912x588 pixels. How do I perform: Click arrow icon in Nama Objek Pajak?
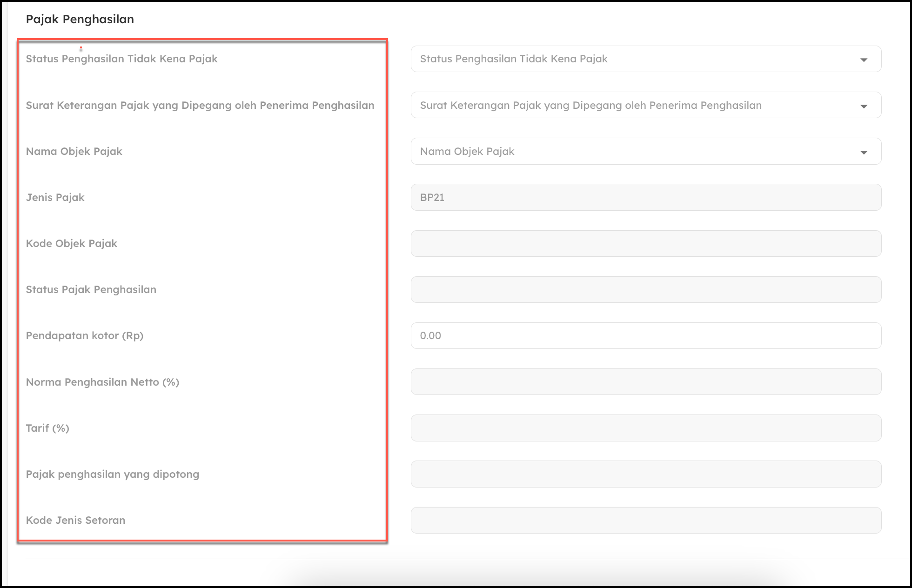pos(864,153)
